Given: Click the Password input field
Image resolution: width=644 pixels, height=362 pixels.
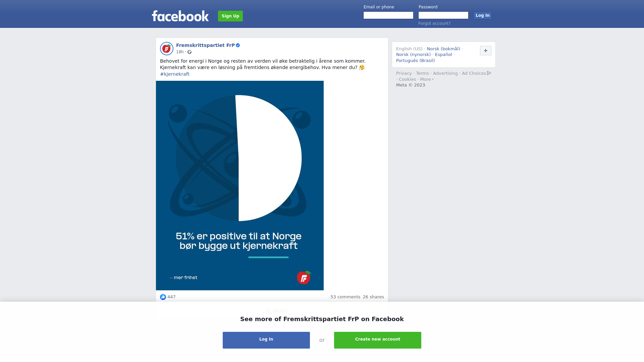Looking at the screenshot, I should pyautogui.click(x=443, y=15).
